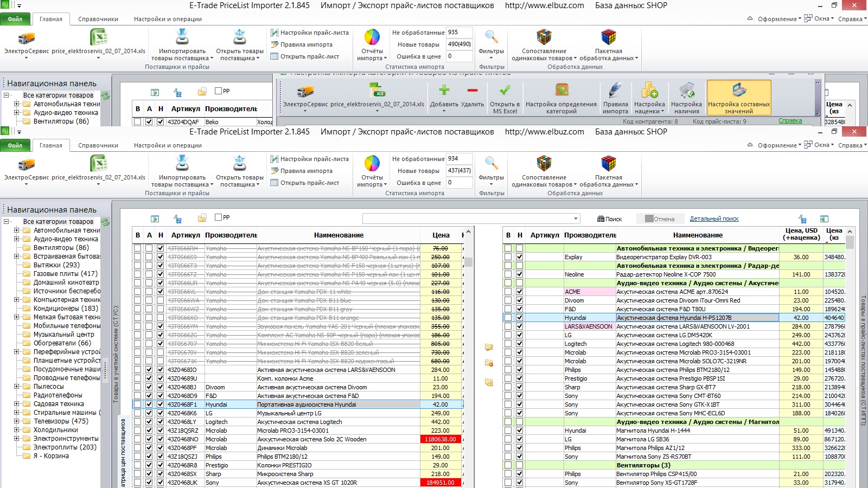Select Вытяжки (293) category in the tree

coord(56,265)
